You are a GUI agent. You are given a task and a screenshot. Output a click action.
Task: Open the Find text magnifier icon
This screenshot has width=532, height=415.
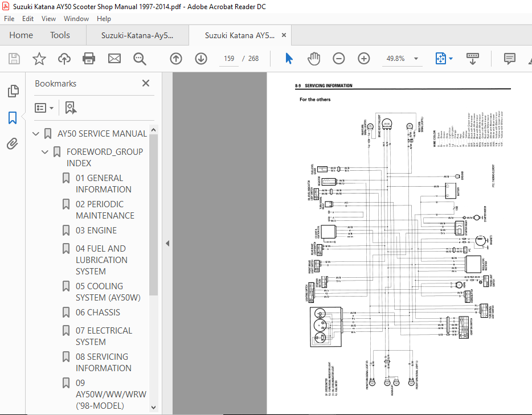click(x=140, y=59)
